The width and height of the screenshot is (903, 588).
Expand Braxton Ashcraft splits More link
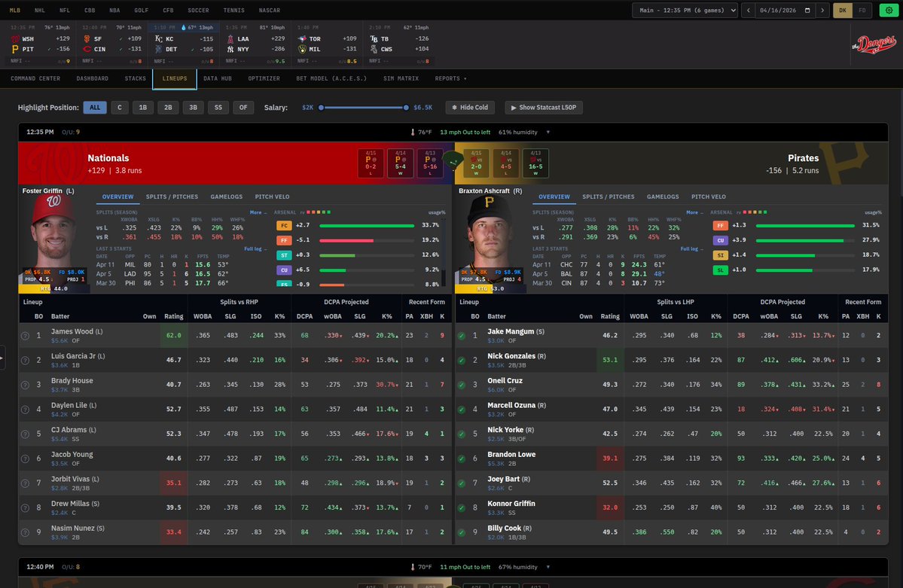(694, 212)
